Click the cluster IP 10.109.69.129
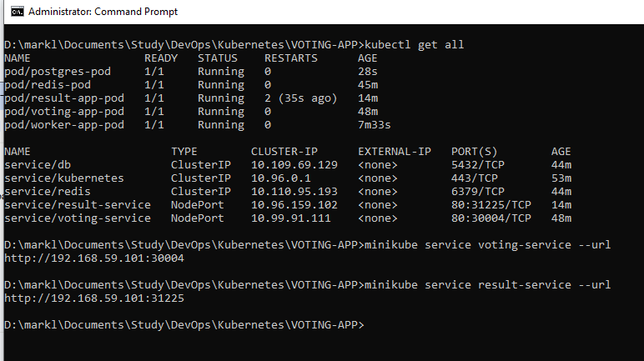 coord(294,165)
